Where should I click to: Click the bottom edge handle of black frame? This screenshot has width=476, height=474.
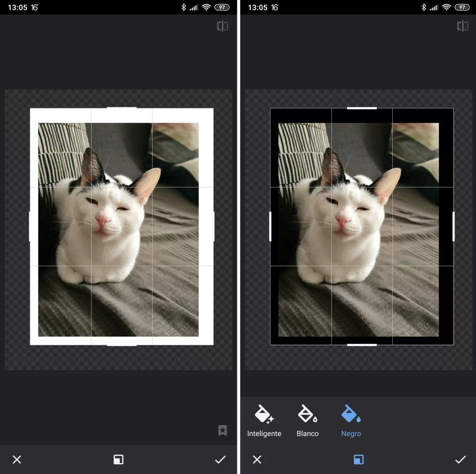(362, 344)
